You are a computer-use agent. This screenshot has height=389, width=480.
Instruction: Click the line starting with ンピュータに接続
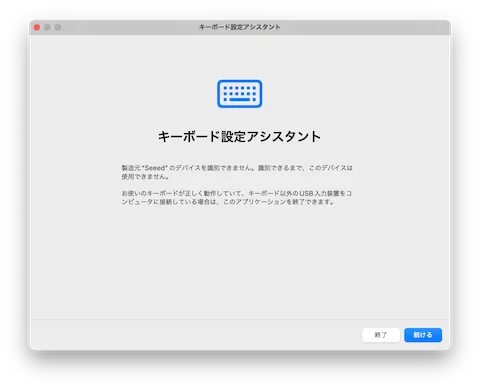pyautogui.click(x=228, y=202)
